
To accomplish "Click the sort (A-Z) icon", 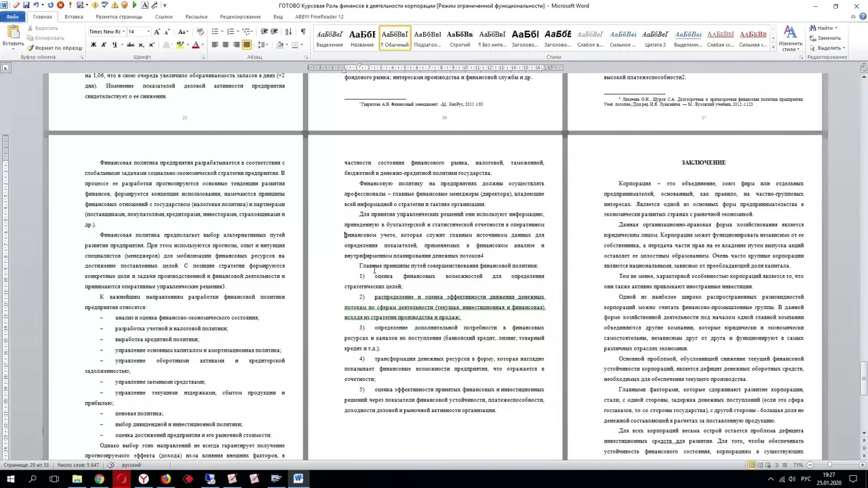I will coord(288,32).
